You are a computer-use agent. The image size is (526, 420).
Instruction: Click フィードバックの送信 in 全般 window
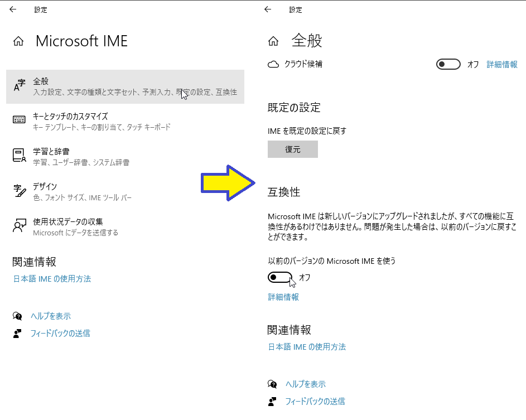click(315, 402)
